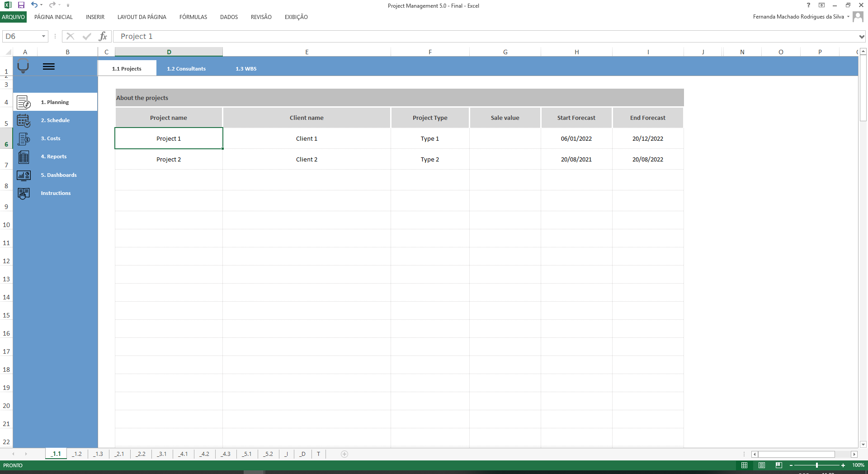Image resolution: width=868 pixels, height=474 pixels.
Task: Click the Insert Function fx icon
Action: click(103, 36)
